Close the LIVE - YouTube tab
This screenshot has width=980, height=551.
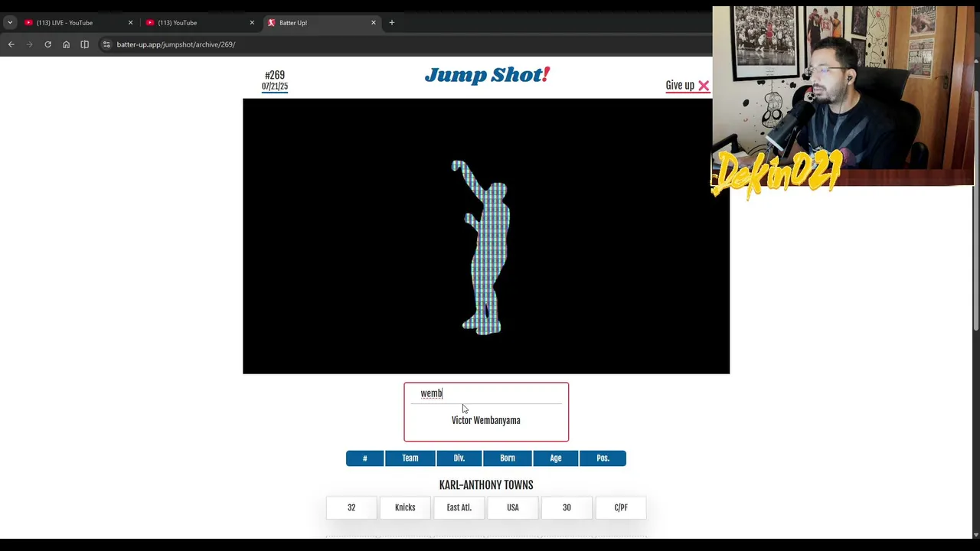pyautogui.click(x=130, y=23)
